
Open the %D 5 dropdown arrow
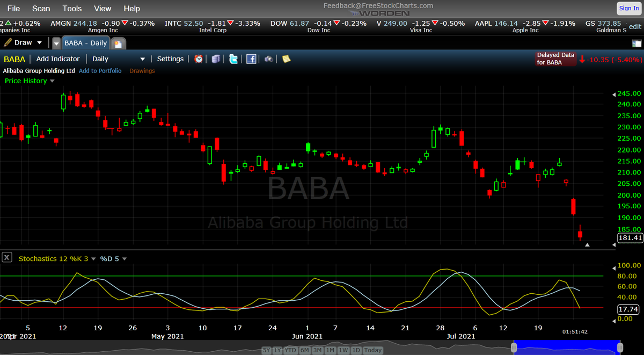point(125,259)
